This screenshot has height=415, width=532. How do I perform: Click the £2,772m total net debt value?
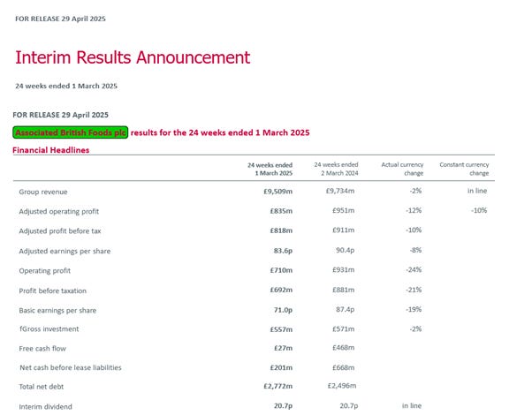click(x=277, y=386)
